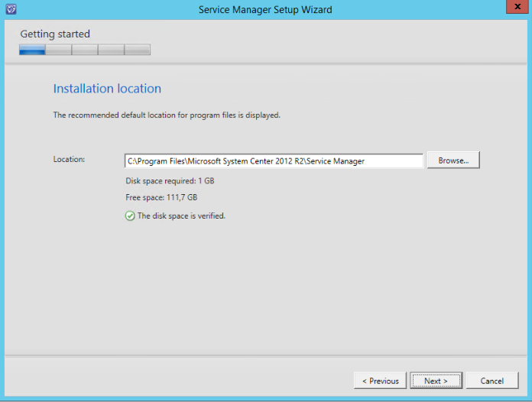Viewport: 532px width, 402px height.
Task: Click "The disk space is verified" message
Action: 181,216
